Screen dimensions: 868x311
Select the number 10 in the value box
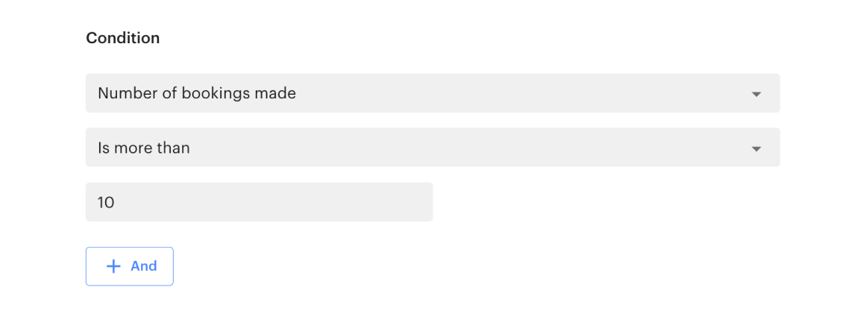tap(106, 202)
